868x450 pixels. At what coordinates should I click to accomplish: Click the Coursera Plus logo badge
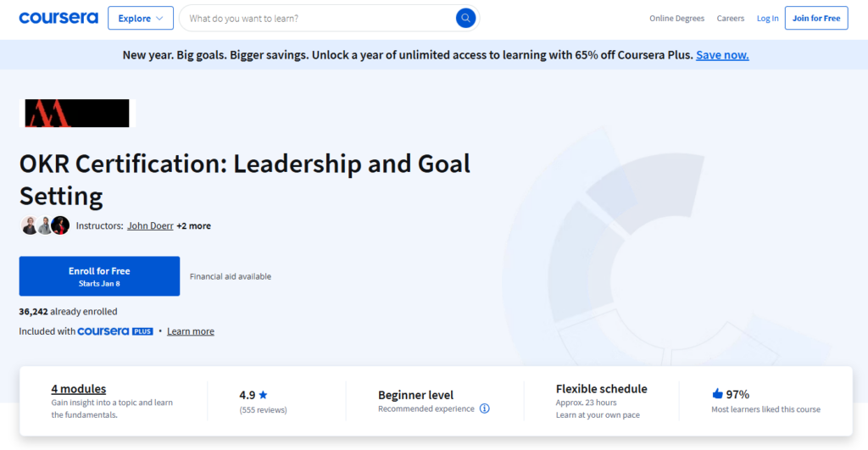115,331
